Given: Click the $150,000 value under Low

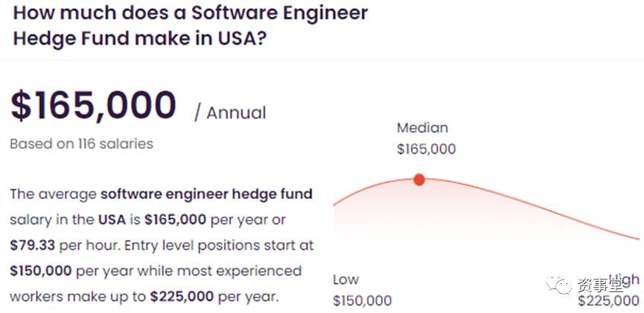Looking at the screenshot, I should pos(362,300).
